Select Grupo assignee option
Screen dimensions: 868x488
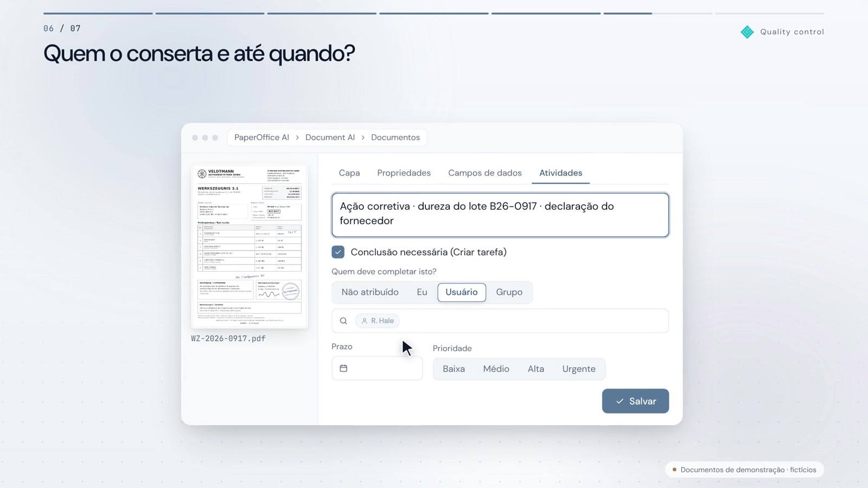coord(509,292)
